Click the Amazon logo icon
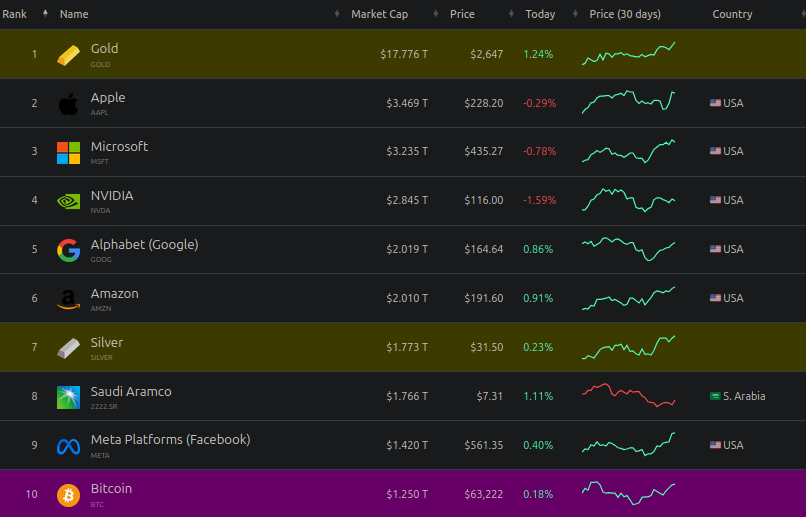The image size is (806, 517). pos(68,299)
